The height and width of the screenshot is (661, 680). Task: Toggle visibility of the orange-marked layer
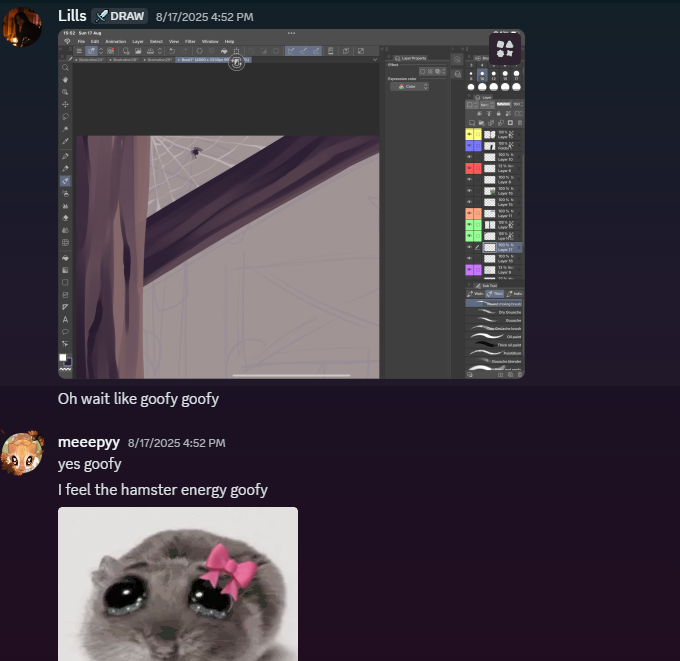(469, 213)
